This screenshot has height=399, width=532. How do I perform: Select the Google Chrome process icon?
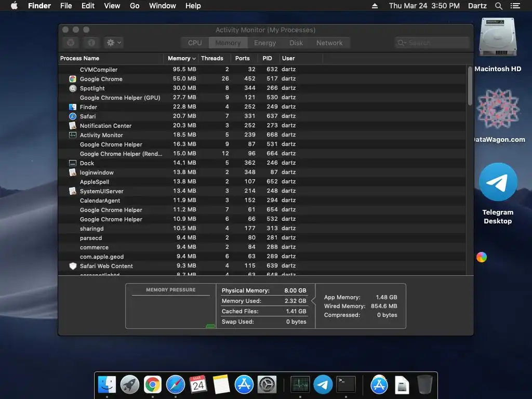(x=73, y=79)
